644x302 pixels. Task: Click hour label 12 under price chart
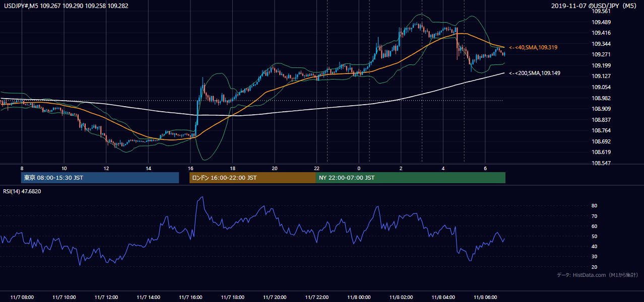106,168
